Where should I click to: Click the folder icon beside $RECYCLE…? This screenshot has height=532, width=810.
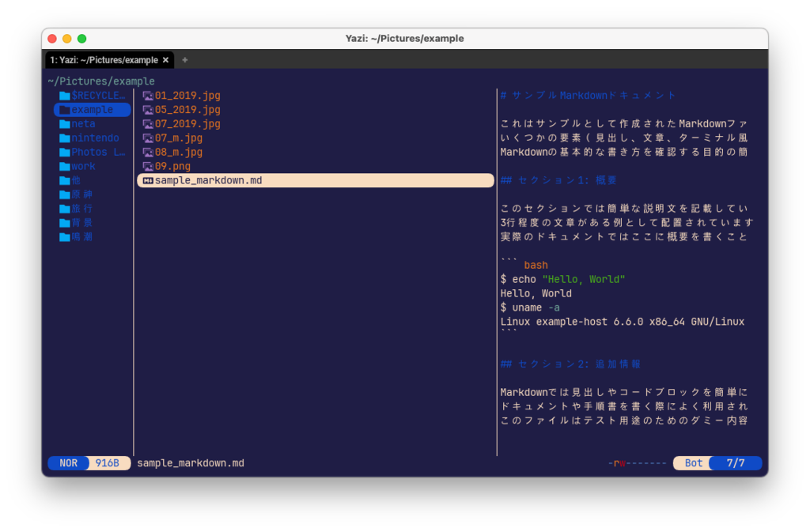[x=65, y=96]
